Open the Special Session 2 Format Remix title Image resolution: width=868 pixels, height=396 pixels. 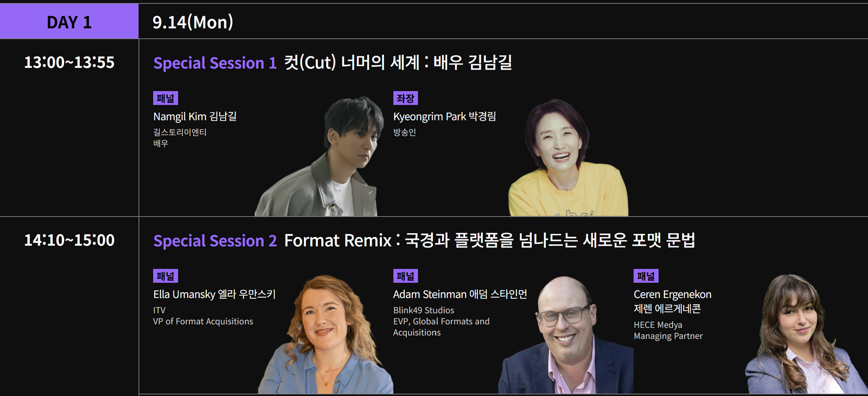(x=424, y=240)
